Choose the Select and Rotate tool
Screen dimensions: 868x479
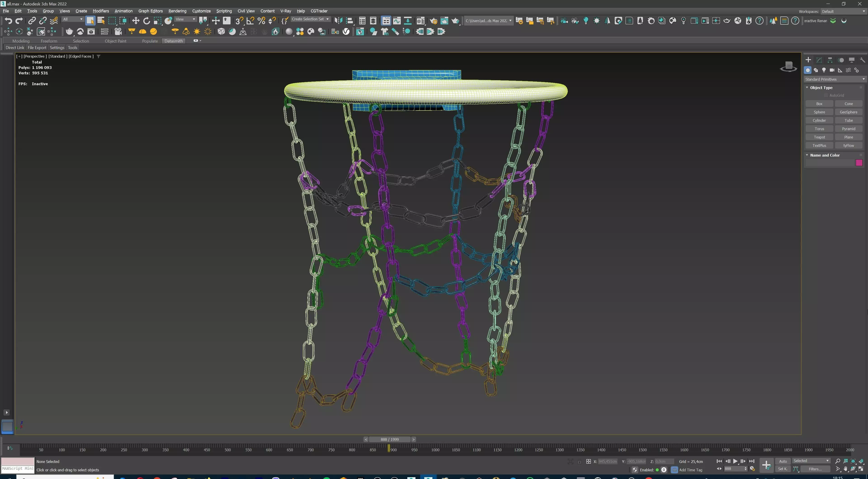[x=146, y=21]
